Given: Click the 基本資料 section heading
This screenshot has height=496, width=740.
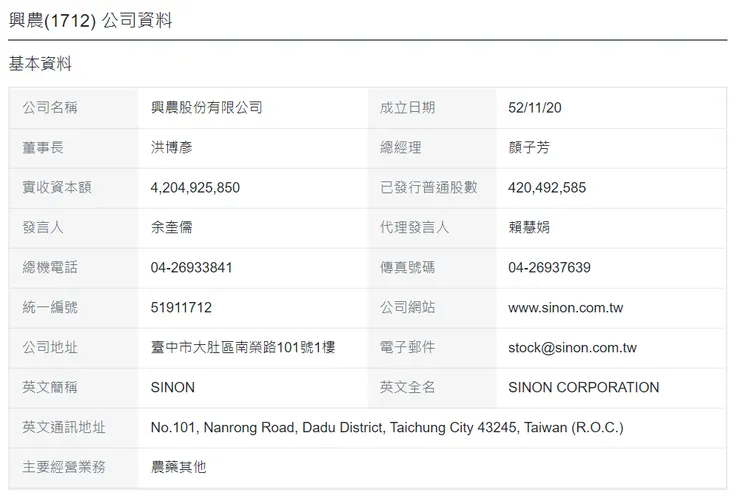Looking at the screenshot, I should [40, 64].
